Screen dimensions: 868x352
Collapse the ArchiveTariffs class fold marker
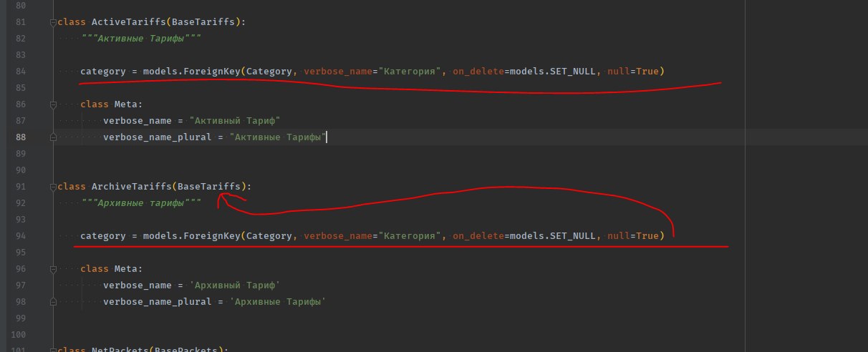pos(53,187)
